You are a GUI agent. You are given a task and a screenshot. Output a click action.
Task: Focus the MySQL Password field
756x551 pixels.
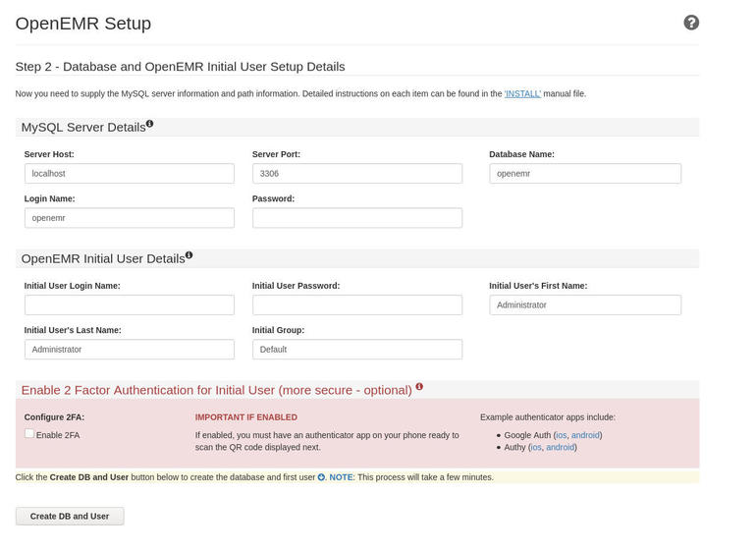coord(357,218)
